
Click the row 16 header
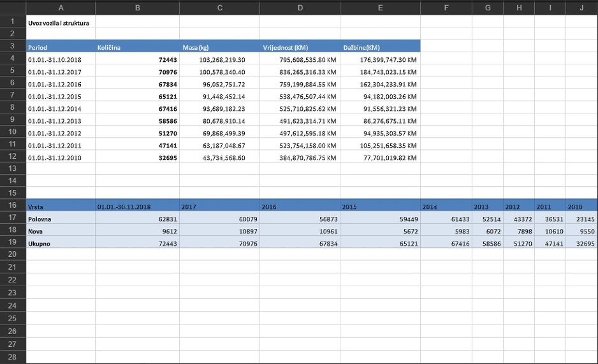click(x=13, y=206)
